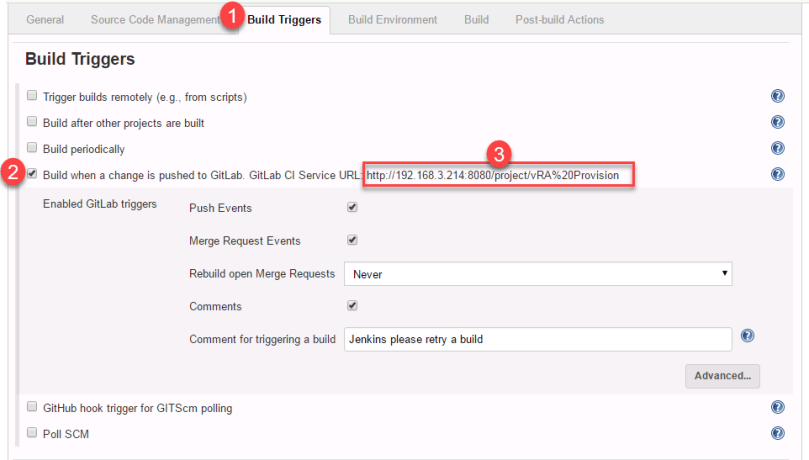Open the Build Environment tab
The height and width of the screenshot is (460, 809).
coord(392,20)
